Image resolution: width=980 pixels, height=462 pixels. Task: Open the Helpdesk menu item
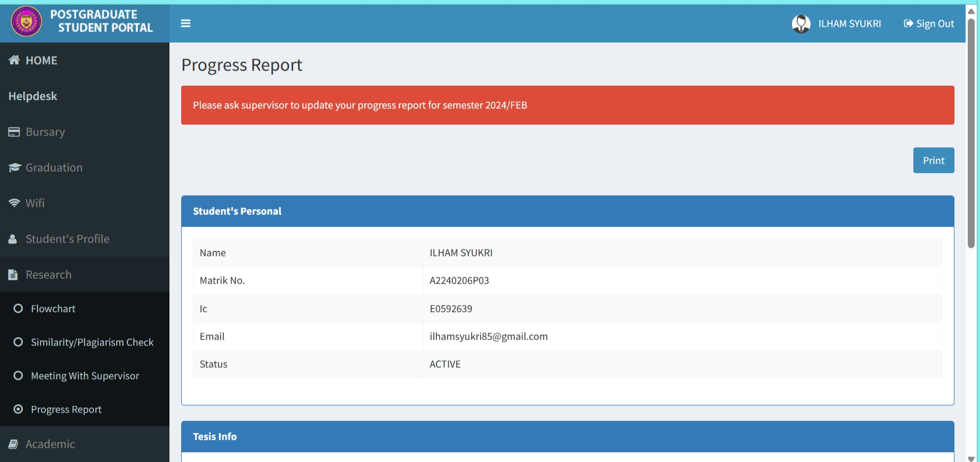[33, 96]
